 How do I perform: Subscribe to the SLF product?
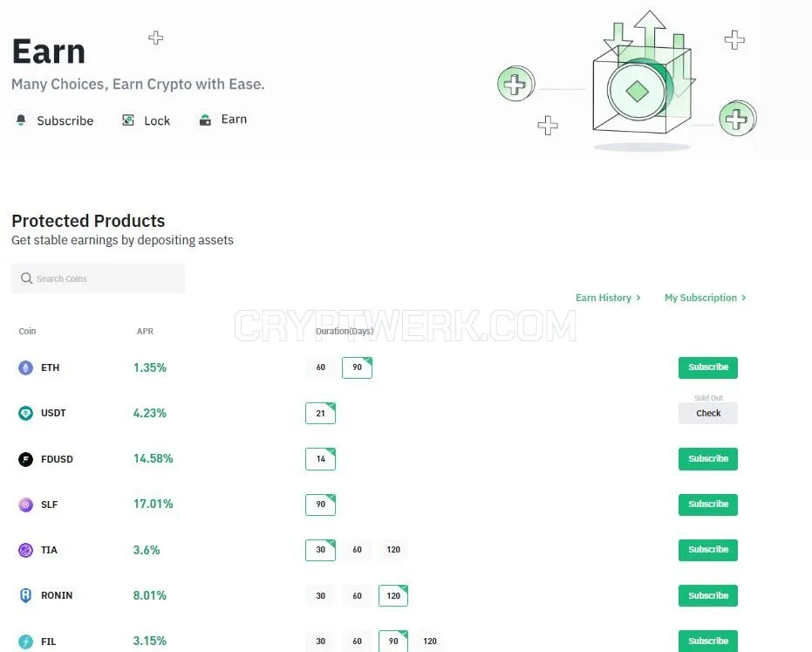click(x=708, y=504)
